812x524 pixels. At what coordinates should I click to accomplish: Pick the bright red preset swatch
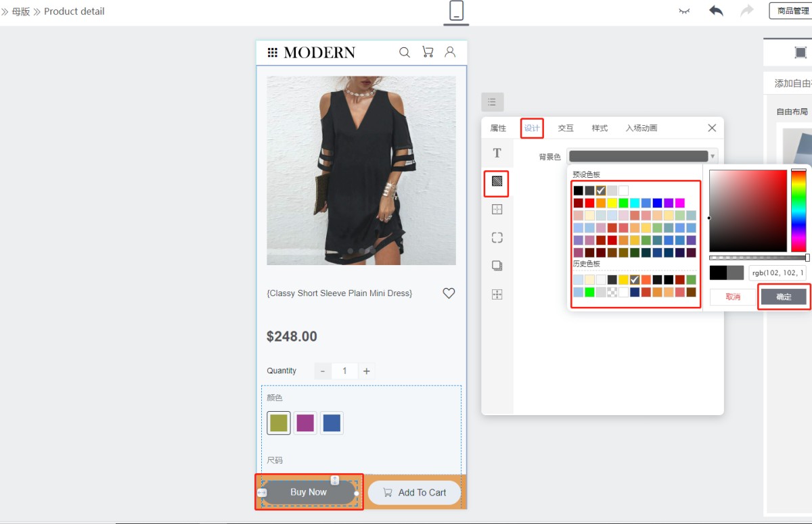589,203
